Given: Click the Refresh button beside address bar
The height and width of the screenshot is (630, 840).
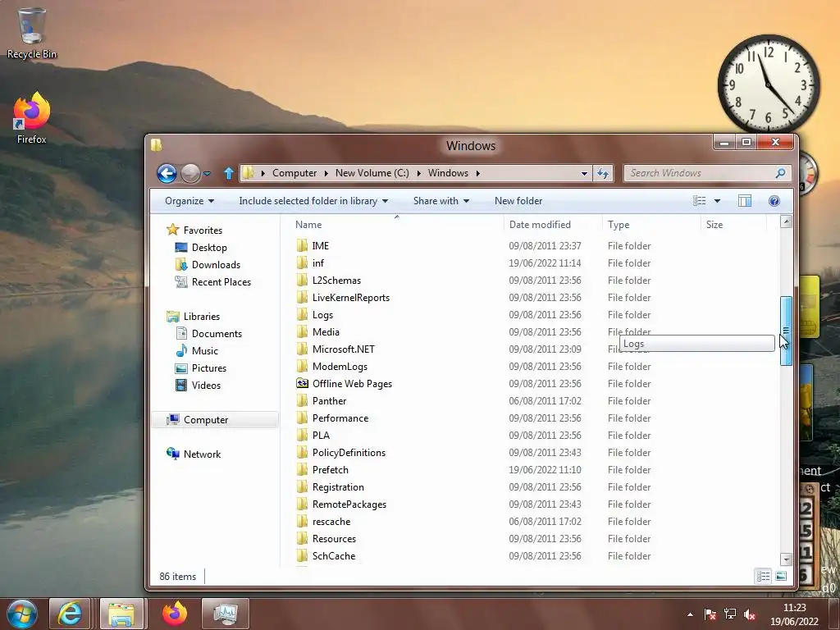Looking at the screenshot, I should point(603,173).
